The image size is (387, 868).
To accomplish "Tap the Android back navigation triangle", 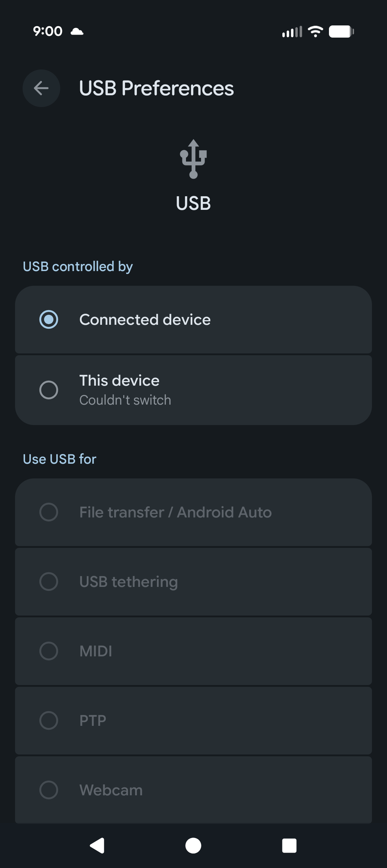I will [97, 846].
